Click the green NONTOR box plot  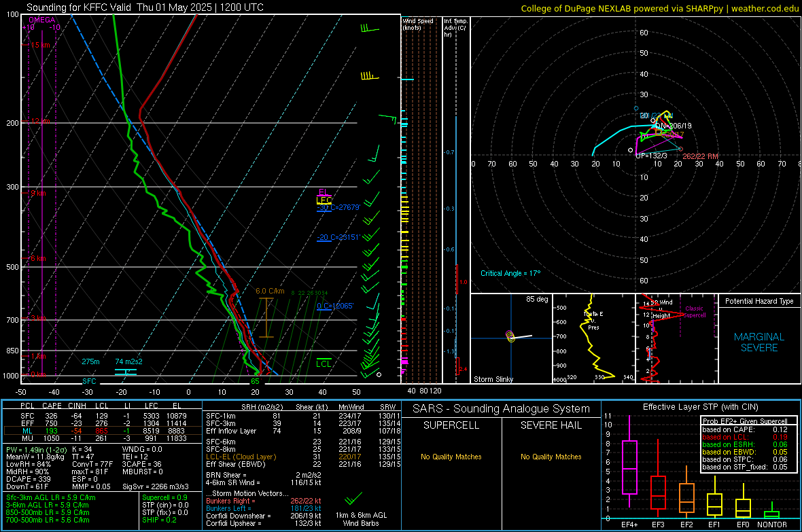[771, 512]
